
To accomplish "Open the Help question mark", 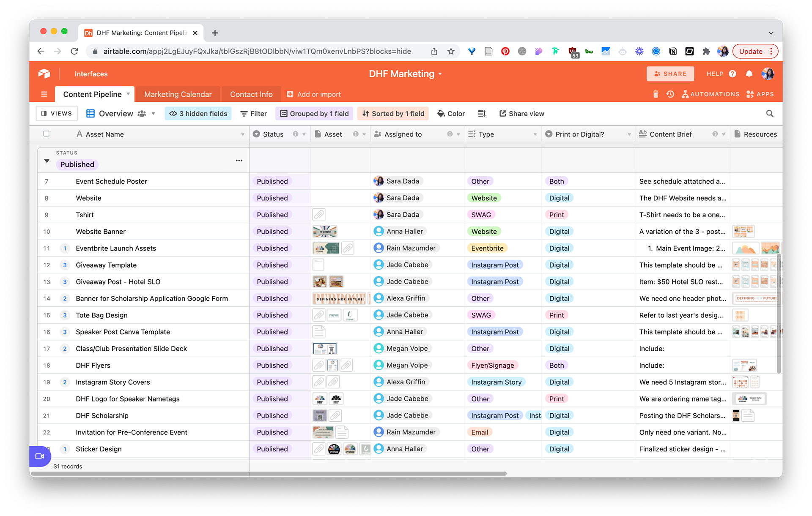I will click(x=732, y=74).
